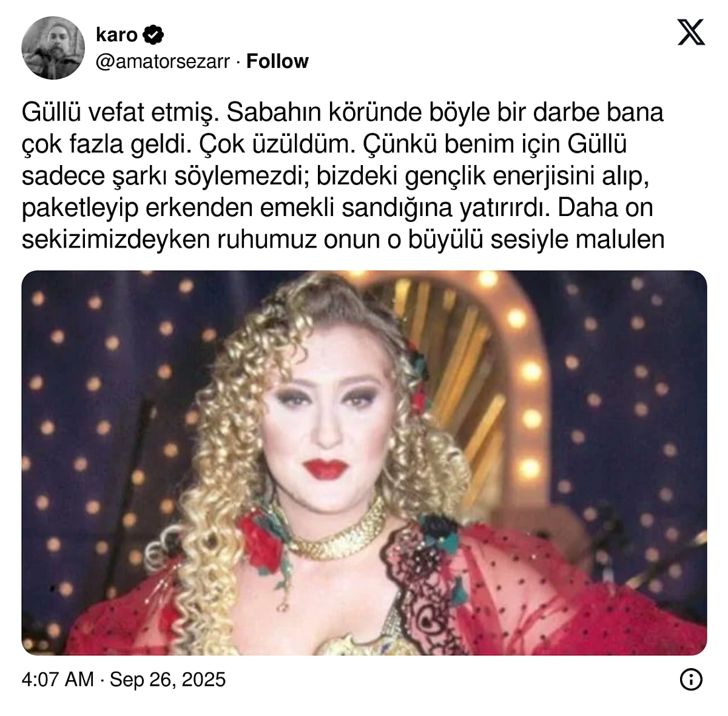Follow the @amatorsezarr account

click(277, 61)
